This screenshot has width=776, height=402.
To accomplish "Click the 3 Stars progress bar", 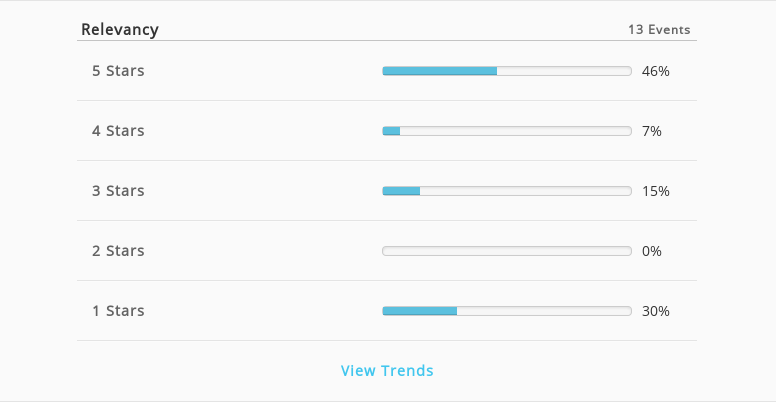I will pos(507,191).
